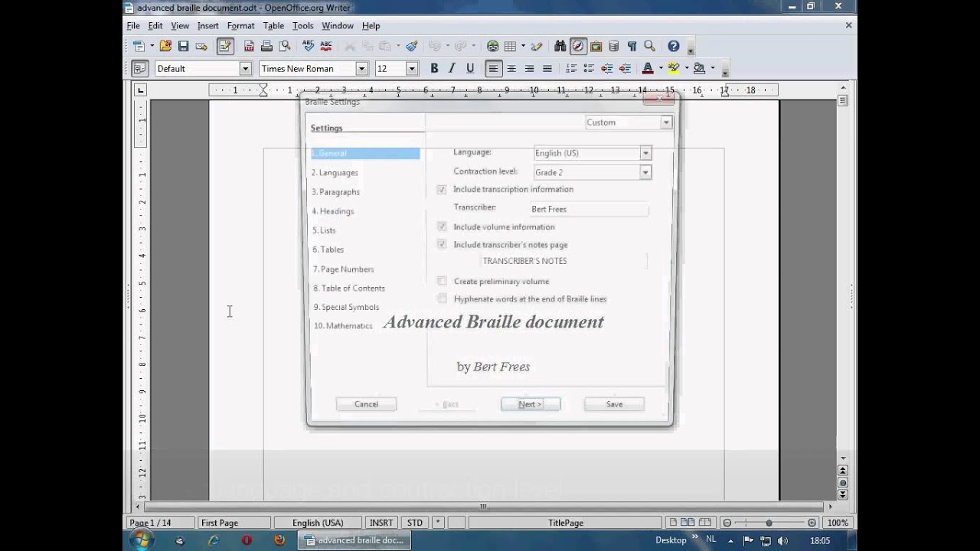The width and height of the screenshot is (980, 551).
Task: Toggle Include volume information checkbox
Action: [x=442, y=227]
